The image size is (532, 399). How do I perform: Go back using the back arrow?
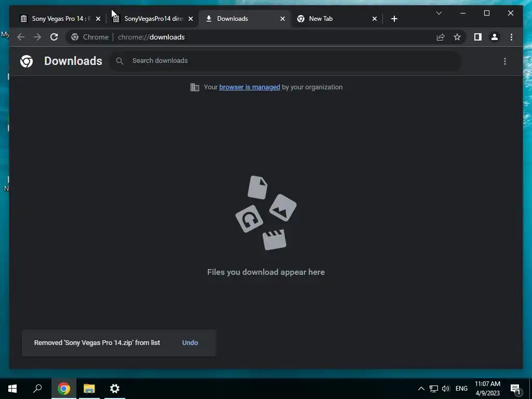click(21, 37)
